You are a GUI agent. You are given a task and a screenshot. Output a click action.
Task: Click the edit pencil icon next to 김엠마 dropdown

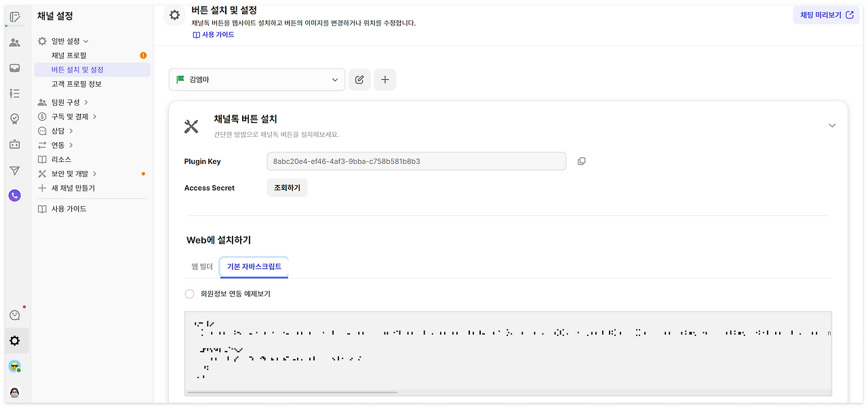pos(359,79)
